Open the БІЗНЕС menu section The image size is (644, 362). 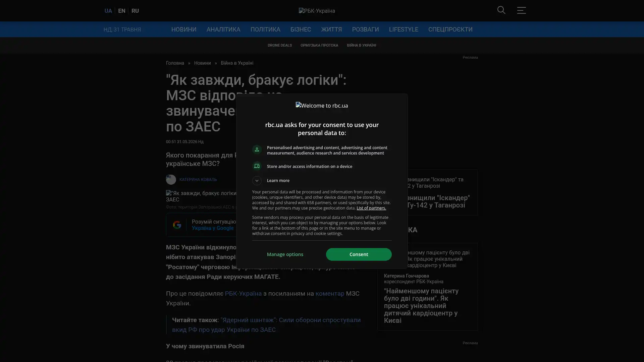301,29
